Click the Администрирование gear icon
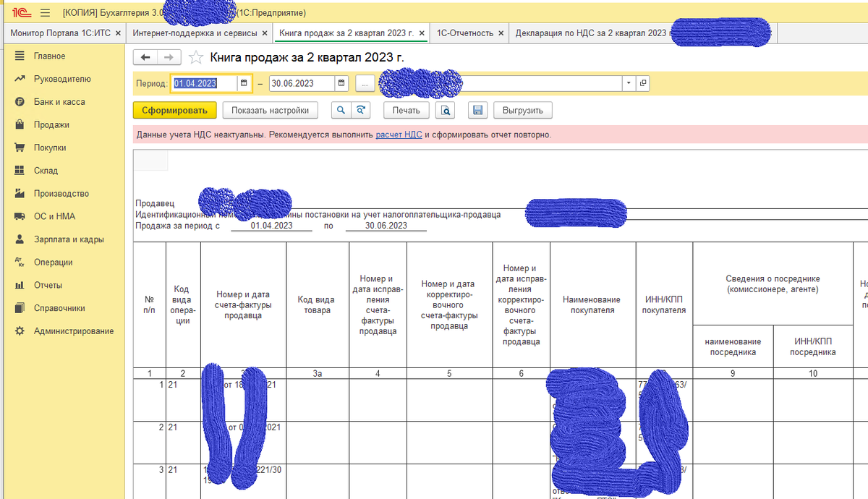The height and width of the screenshot is (499, 868). pos(20,331)
